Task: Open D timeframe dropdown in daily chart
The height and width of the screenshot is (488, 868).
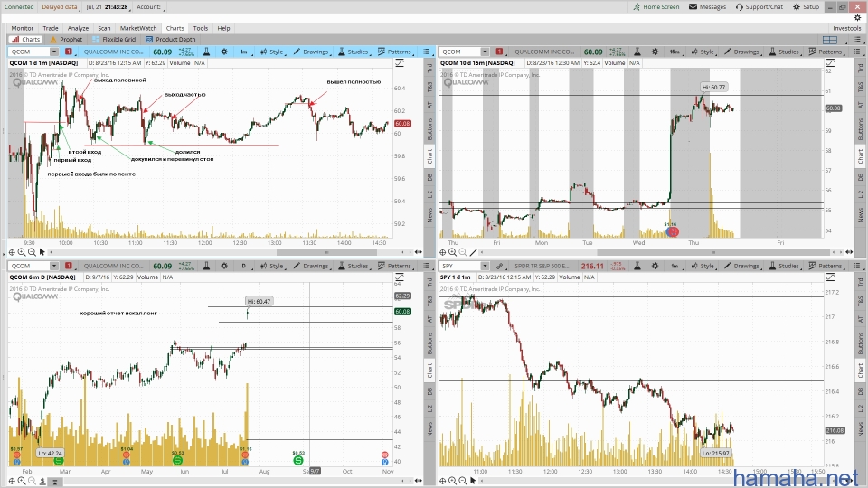Action: [x=244, y=266]
